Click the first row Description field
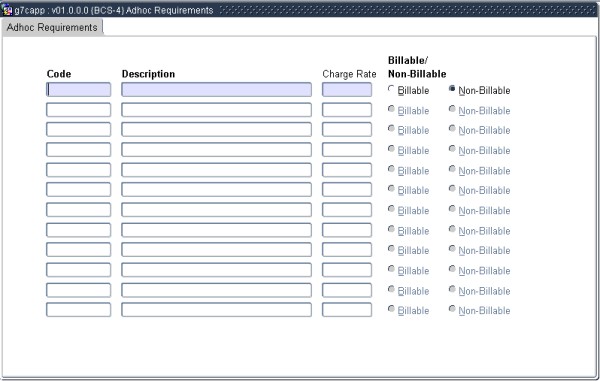Image resolution: width=600 pixels, height=381 pixels. coord(217,90)
